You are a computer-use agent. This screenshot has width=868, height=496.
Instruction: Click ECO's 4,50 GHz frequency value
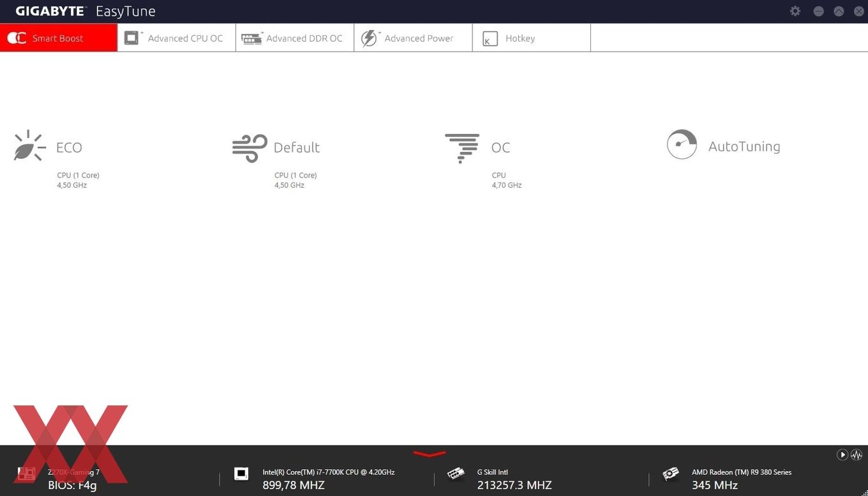point(72,185)
